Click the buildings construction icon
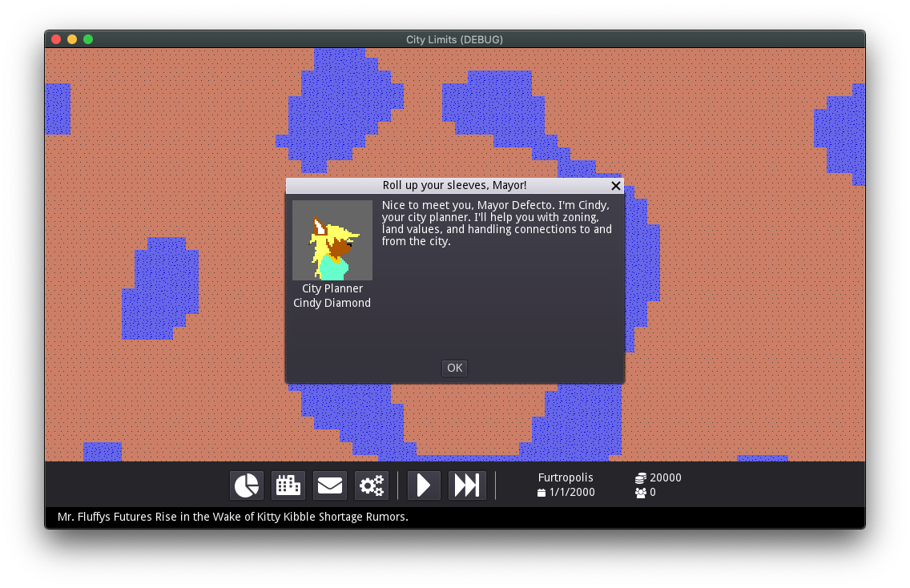910x588 pixels. pos(288,485)
